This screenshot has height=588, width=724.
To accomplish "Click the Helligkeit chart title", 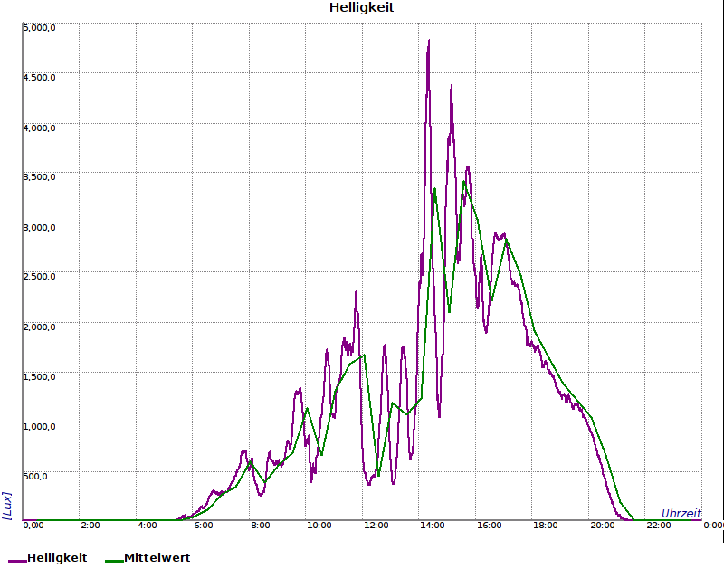I will [x=361, y=8].
